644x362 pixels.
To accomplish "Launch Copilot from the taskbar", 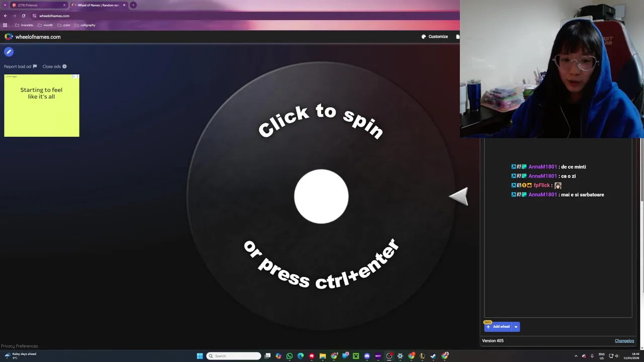I will click(279, 356).
